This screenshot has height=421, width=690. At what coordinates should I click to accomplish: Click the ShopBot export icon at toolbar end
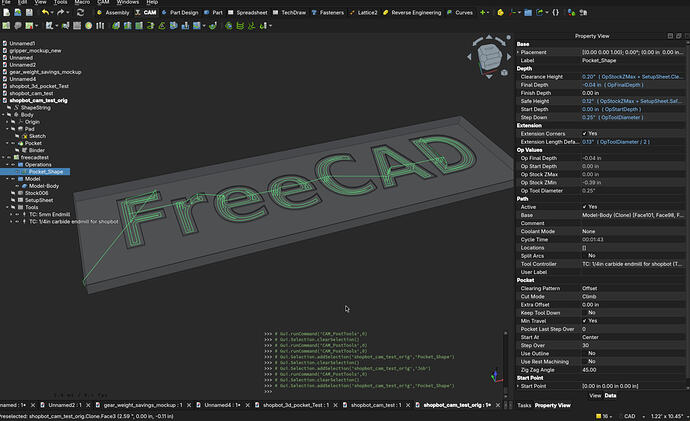[583, 12]
